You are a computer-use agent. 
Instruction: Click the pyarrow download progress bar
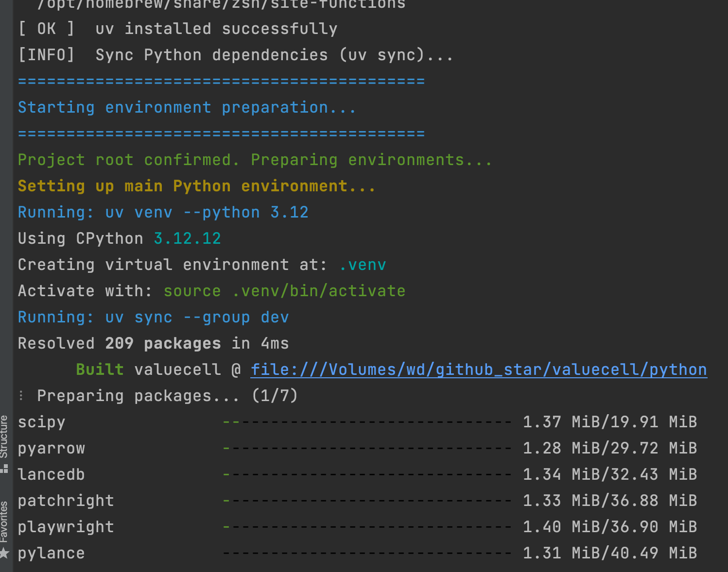(367, 448)
